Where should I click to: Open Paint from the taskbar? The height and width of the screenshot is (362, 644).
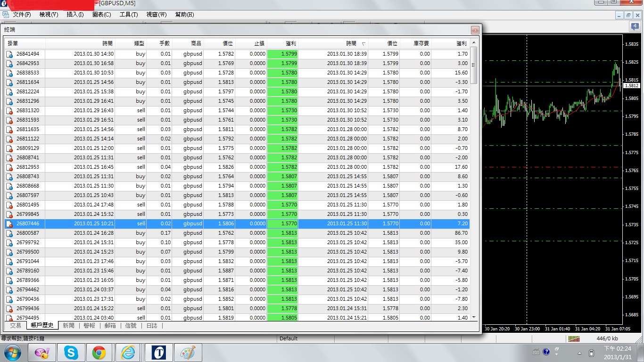pyautogui.click(x=188, y=352)
